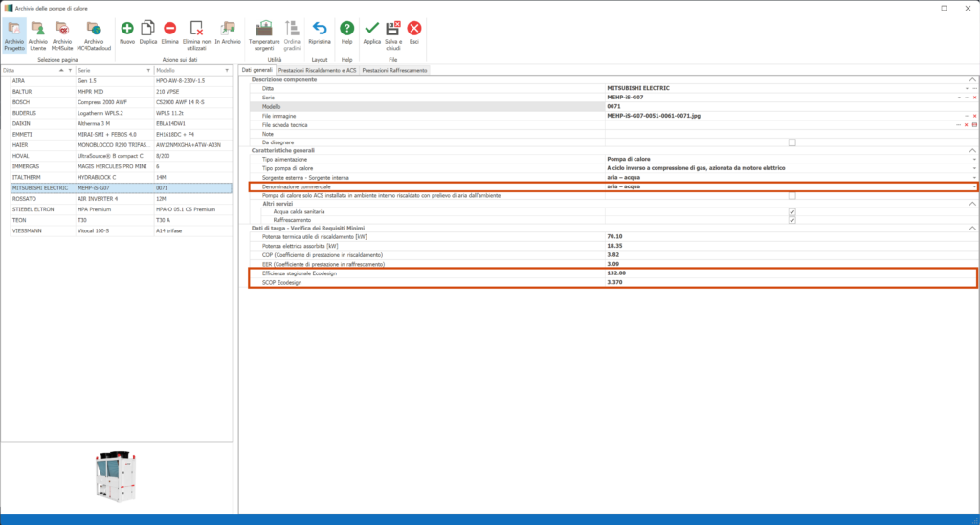Viewport: 980px width, 525px height.
Task: Delete the entry with Elimina
Action: coord(169,29)
